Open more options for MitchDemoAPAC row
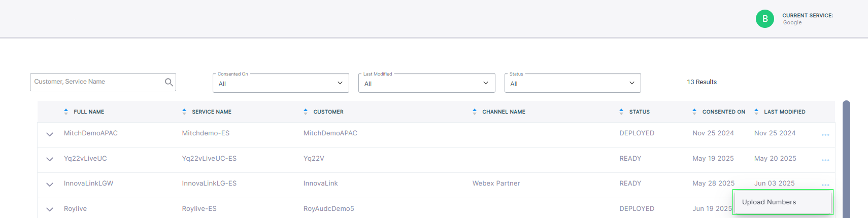This screenshot has width=868, height=218. [825, 135]
